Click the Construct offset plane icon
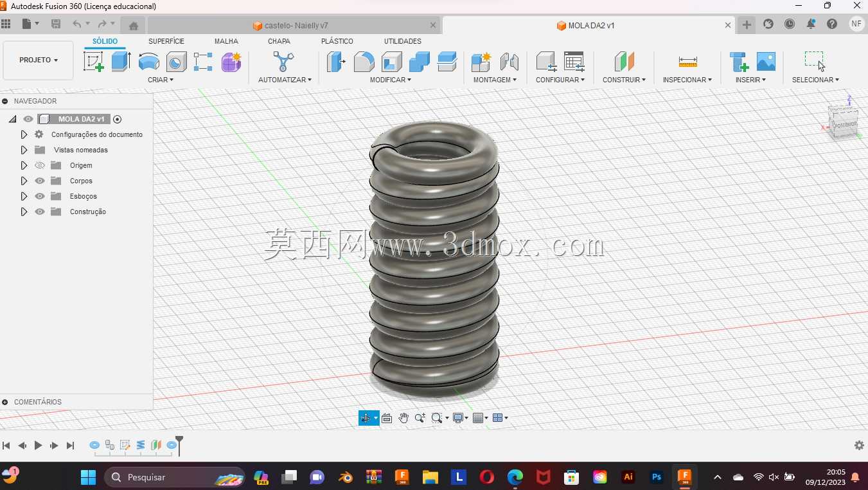Screen dimensions: 868x490 click(x=624, y=62)
